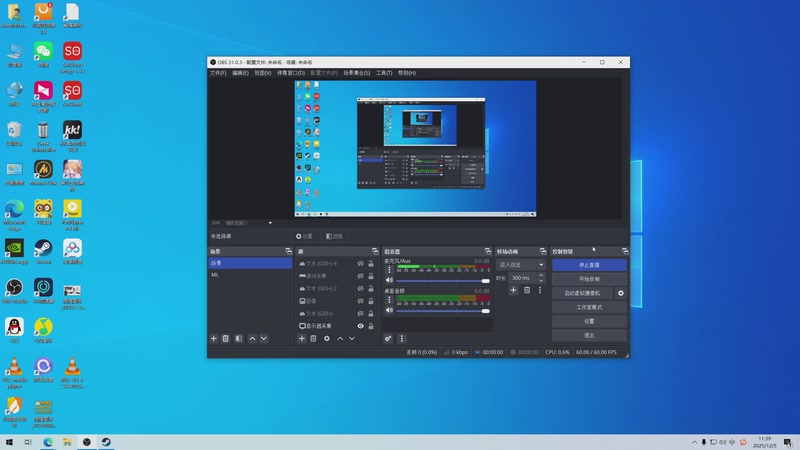Remove the transition with the trash icon
The width and height of the screenshot is (800, 450).
coord(527,290)
